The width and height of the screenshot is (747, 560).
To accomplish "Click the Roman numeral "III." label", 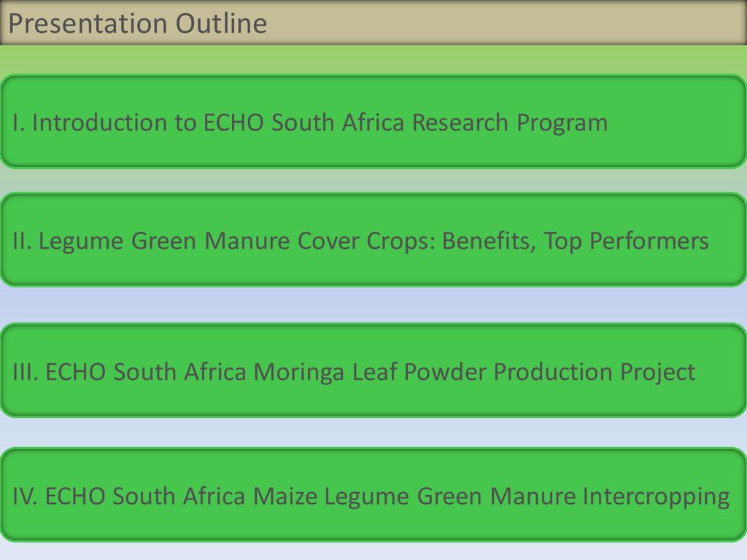I will 26,372.
